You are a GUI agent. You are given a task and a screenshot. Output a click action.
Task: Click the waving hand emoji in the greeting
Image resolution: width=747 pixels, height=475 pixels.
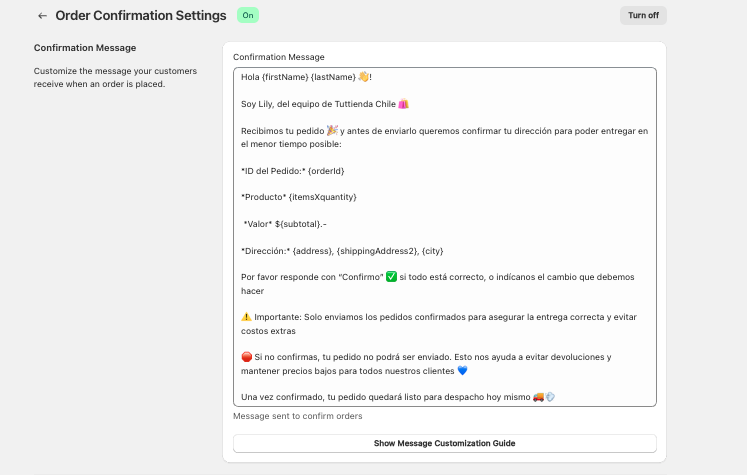(x=363, y=77)
